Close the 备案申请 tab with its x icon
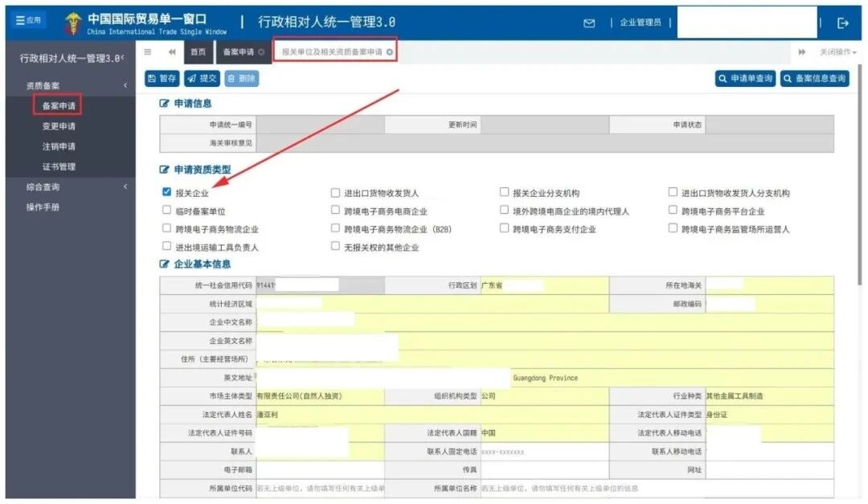This screenshot has height=504, width=868. point(261,52)
